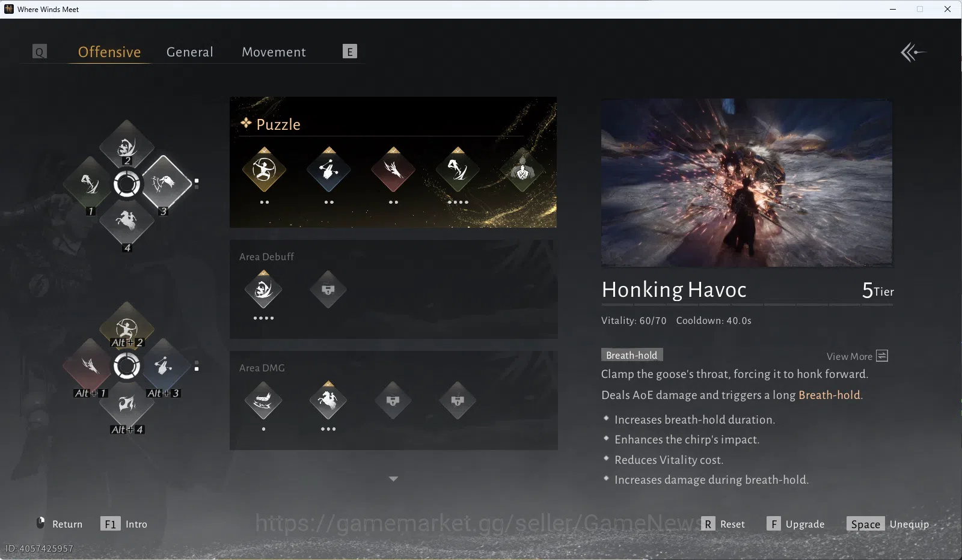Screen dimensions: 962x560
Task: Pick the second skill in the Puzzle row
Action: 328,170
